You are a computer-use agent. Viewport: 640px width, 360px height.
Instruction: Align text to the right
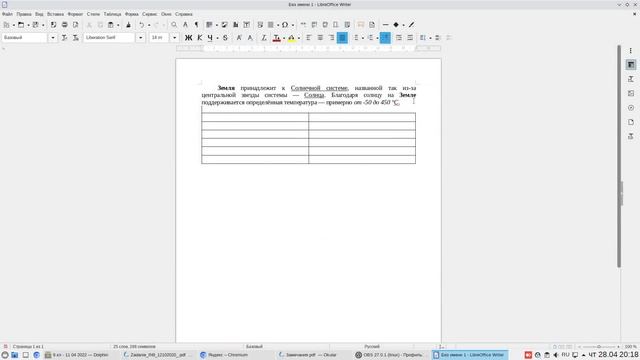click(x=331, y=38)
